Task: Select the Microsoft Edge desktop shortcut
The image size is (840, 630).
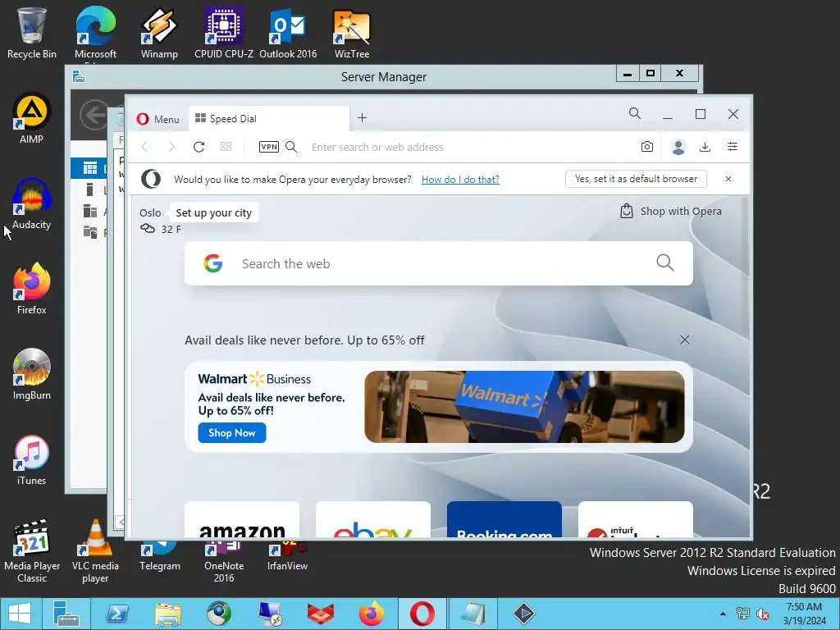Action: click(x=95, y=33)
